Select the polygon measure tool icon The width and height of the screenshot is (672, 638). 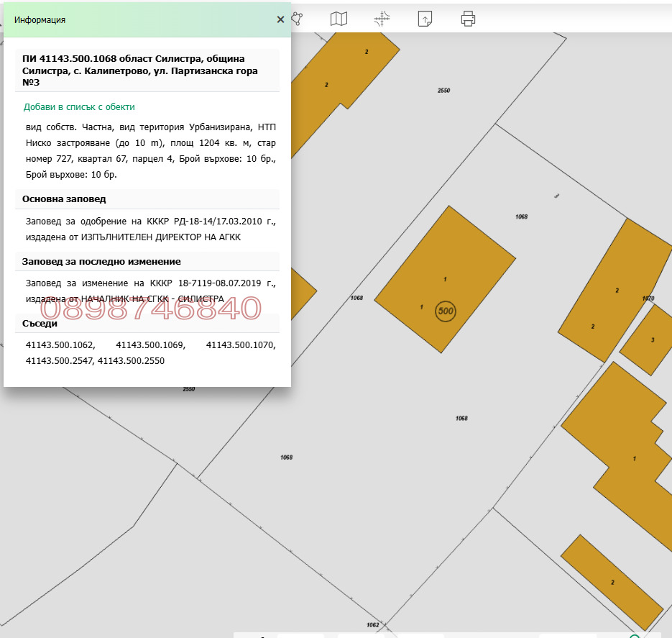click(x=297, y=19)
